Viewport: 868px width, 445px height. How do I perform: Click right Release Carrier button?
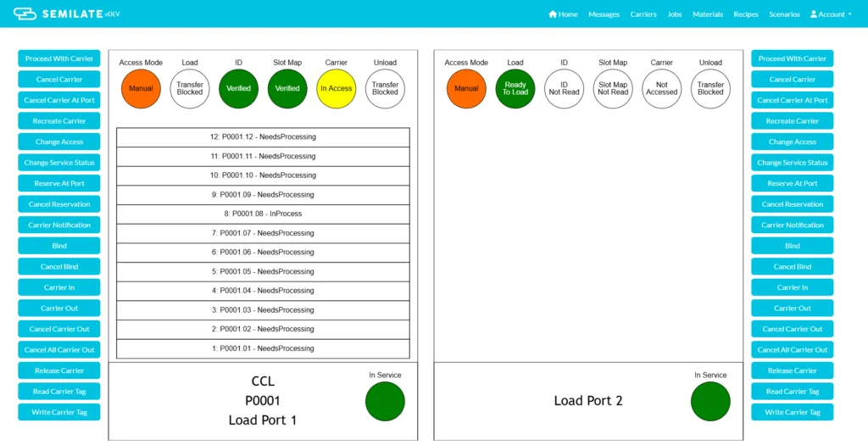point(793,371)
